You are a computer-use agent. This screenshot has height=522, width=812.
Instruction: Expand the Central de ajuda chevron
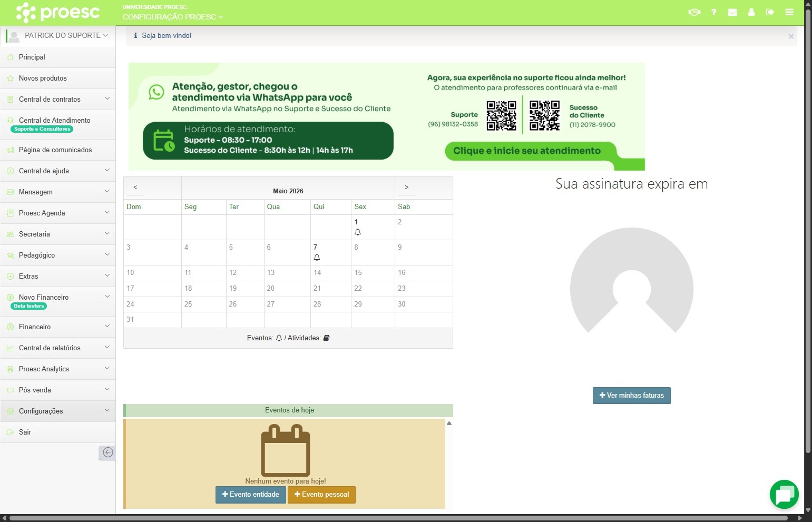click(x=107, y=170)
